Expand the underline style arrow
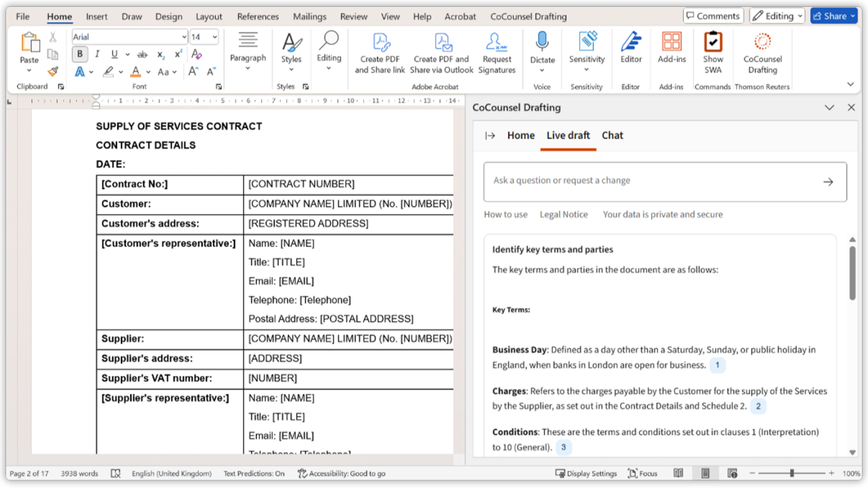The height and width of the screenshot is (488, 868). coord(126,54)
